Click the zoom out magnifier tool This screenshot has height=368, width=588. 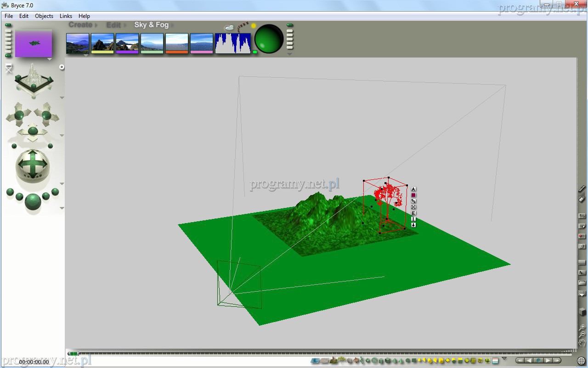pyautogui.click(x=582, y=334)
